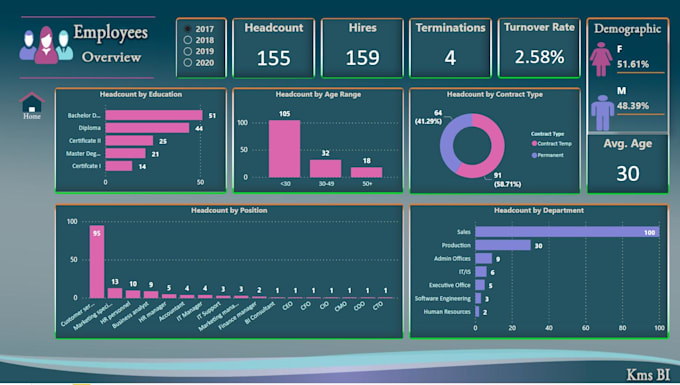This screenshot has width=680, height=385.
Task: Click the male percentage 48.39%
Action: coord(633,106)
